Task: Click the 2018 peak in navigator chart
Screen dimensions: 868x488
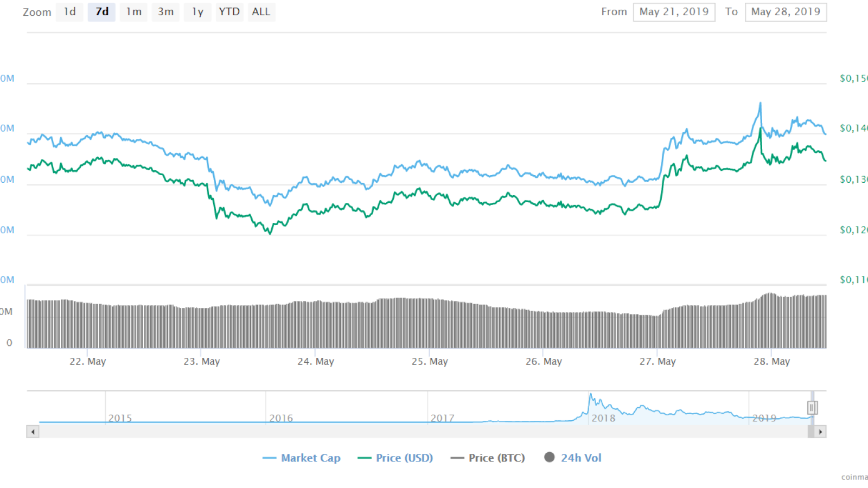Action: pyautogui.click(x=590, y=395)
